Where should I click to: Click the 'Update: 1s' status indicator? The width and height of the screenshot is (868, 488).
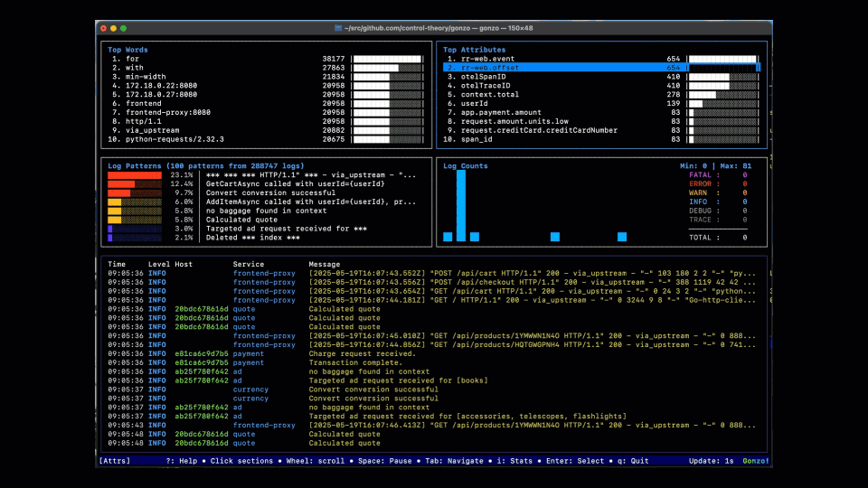712,461
